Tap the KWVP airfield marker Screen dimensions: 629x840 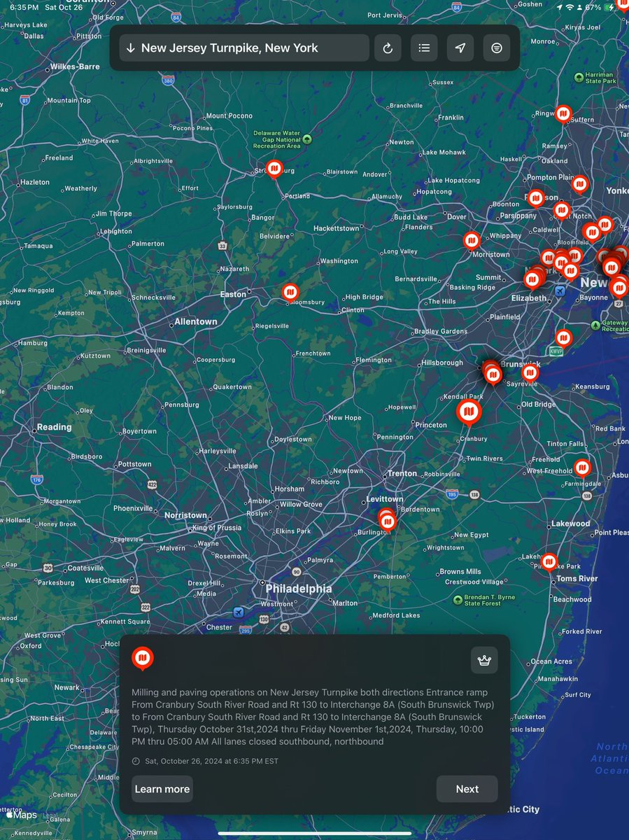click(x=556, y=351)
